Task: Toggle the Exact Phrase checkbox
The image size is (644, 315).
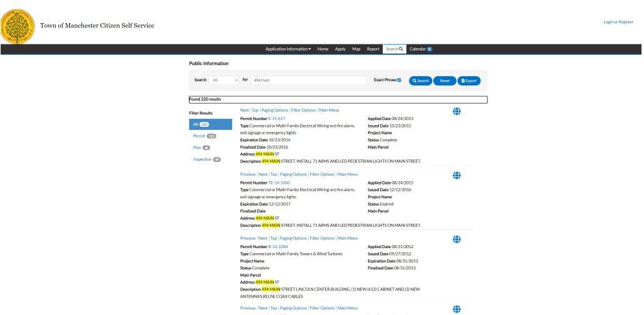Action: pyautogui.click(x=399, y=80)
